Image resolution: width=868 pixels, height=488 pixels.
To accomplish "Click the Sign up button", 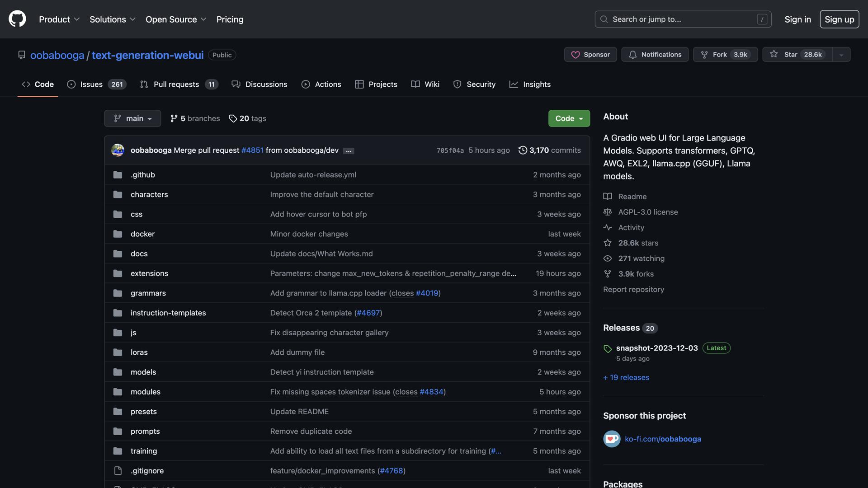I will [x=839, y=19].
